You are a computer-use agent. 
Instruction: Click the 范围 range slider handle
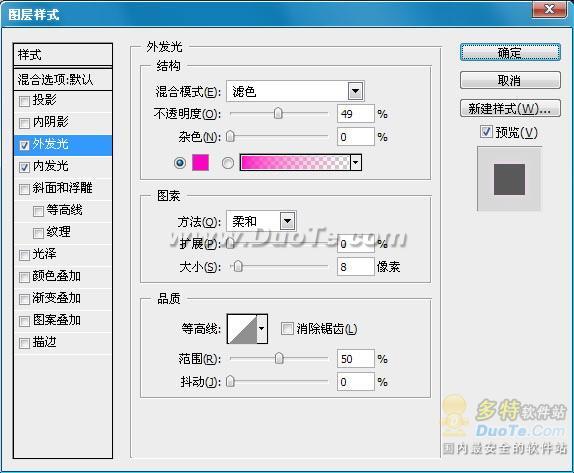(x=279, y=358)
